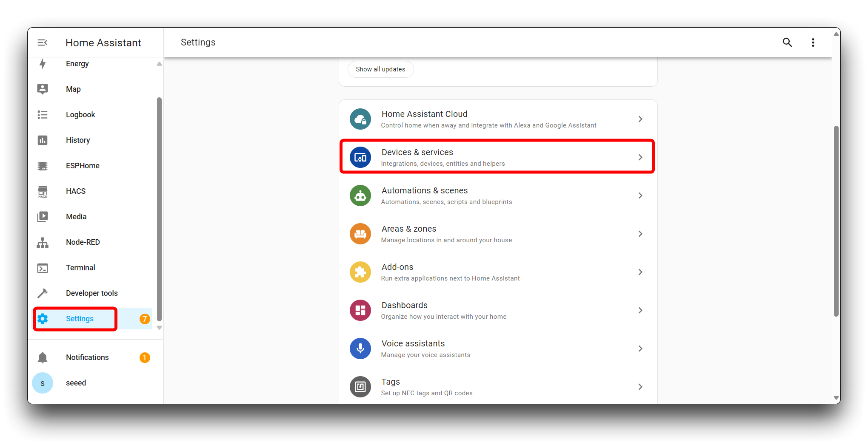Viewport: 868px width, 445px height.
Task: Click the seeed user avatar
Action: pyautogui.click(x=43, y=383)
